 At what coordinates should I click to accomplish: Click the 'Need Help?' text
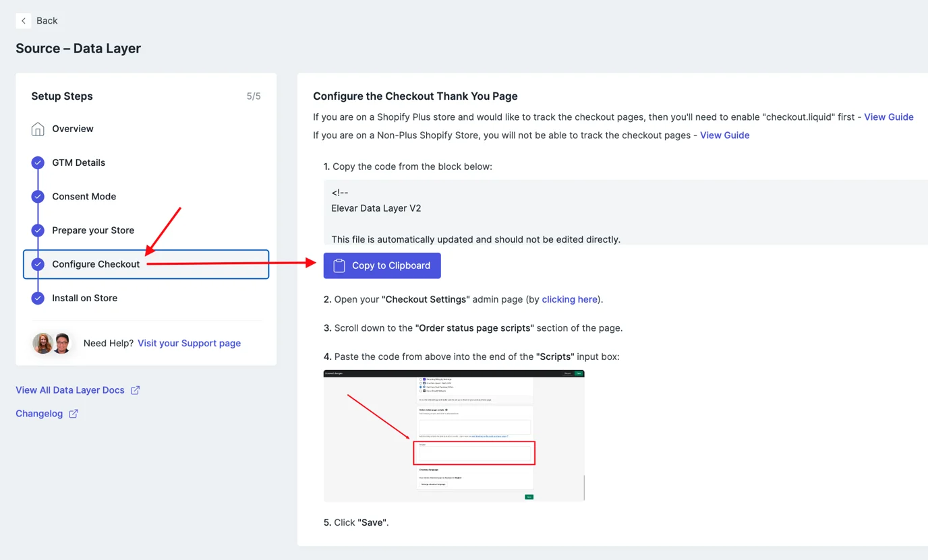pyautogui.click(x=109, y=343)
